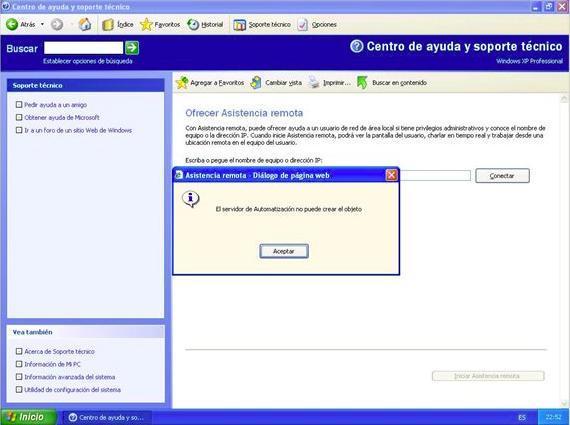The height and width of the screenshot is (425, 570).
Task: Focus the Buscar search field
Action: [84, 48]
